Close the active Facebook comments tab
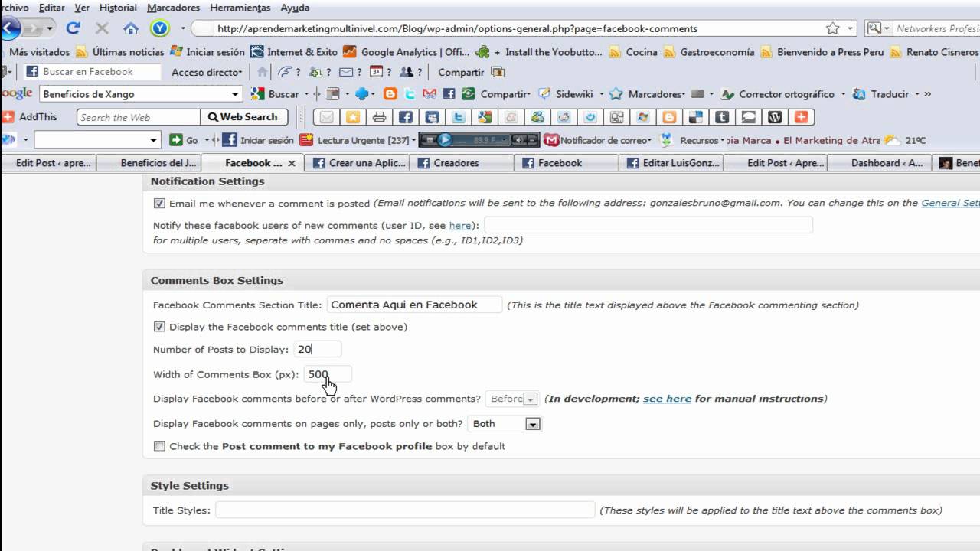The height and width of the screenshot is (551, 980). (x=292, y=163)
